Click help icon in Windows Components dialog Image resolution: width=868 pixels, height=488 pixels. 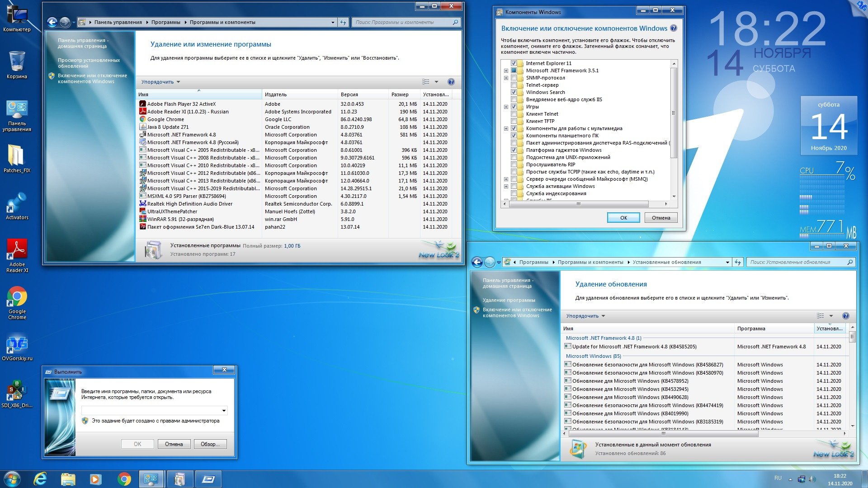(673, 28)
